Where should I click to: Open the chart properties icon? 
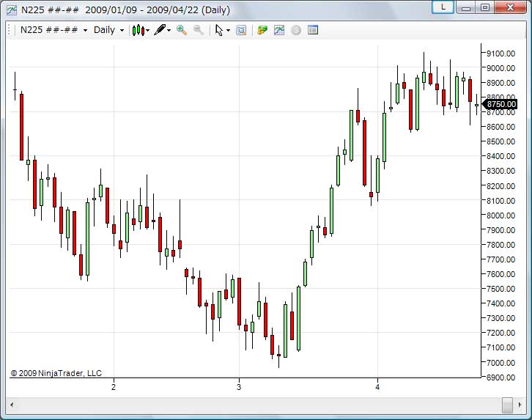point(312,30)
